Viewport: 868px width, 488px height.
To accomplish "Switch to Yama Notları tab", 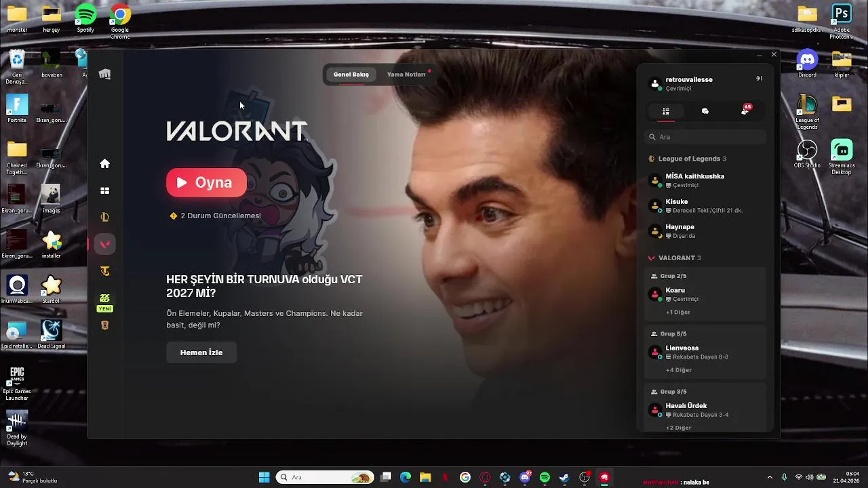I will (406, 75).
